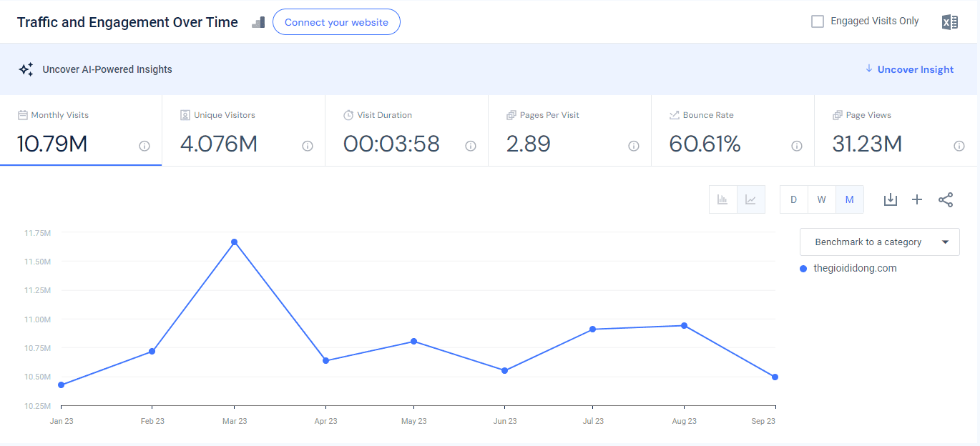980x446 pixels.
Task: Click thegioididong.com legend color dot
Action: (x=804, y=269)
